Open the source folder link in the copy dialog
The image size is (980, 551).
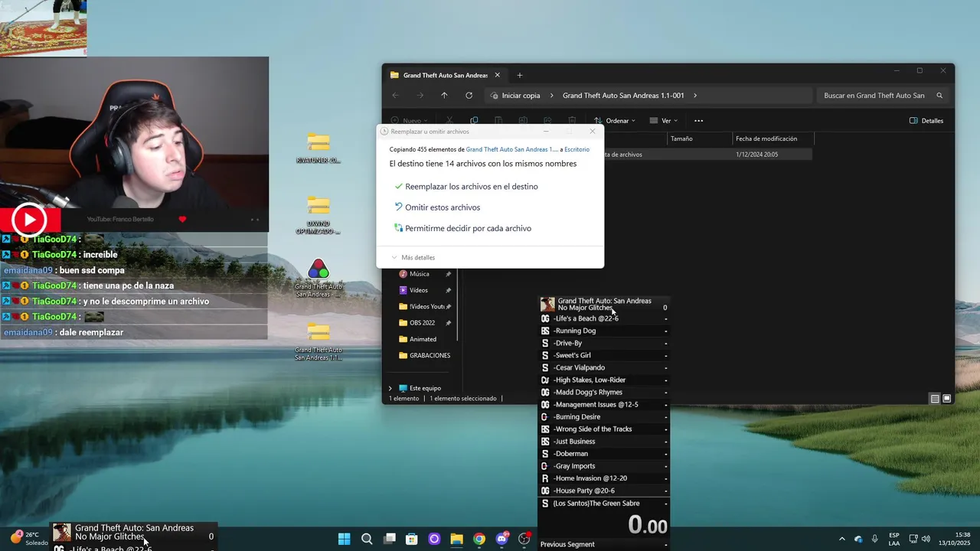click(512, 150)
